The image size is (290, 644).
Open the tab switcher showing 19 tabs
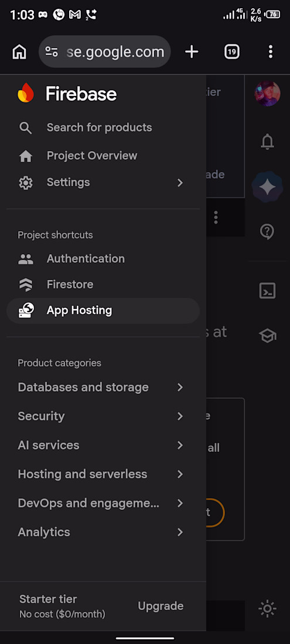tap(231, 52)
